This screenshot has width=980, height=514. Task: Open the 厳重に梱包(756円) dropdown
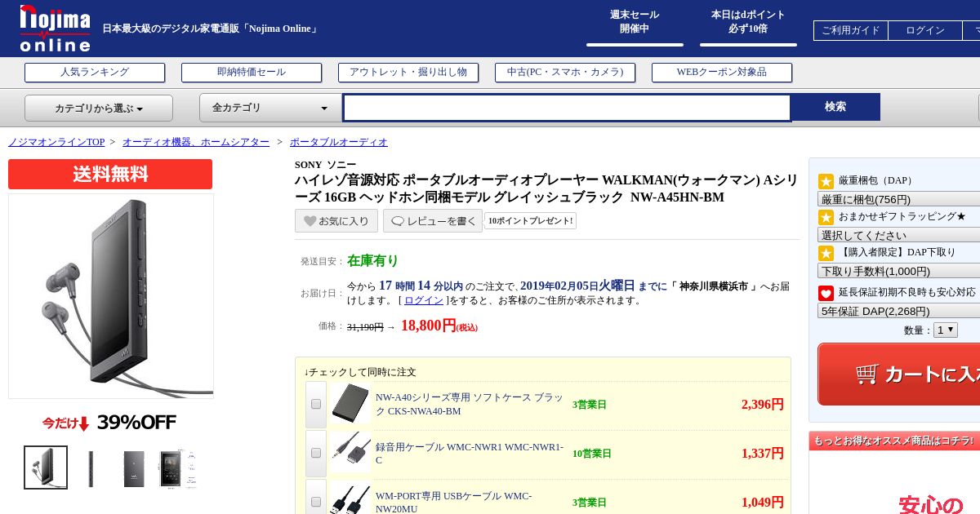(x=898, y=199)
